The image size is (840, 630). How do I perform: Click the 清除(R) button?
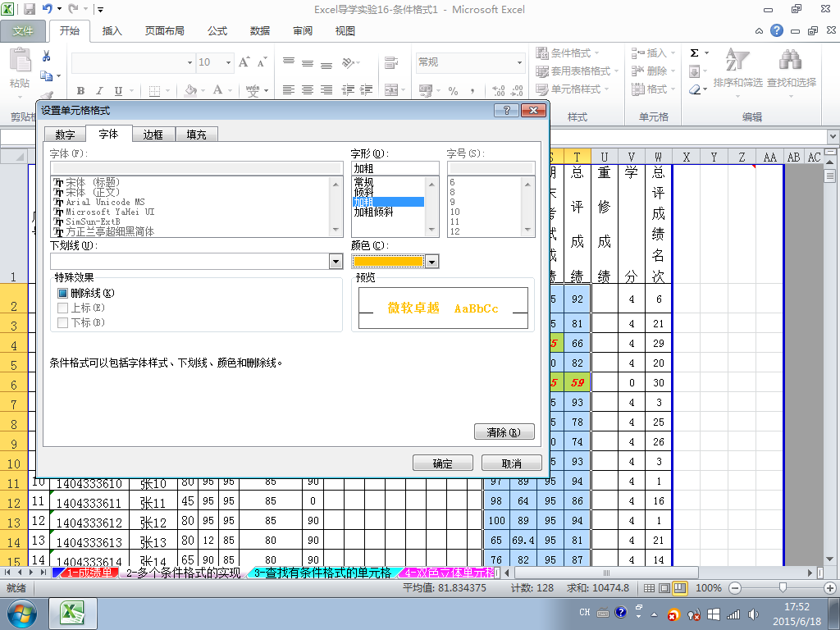(504, 431)
